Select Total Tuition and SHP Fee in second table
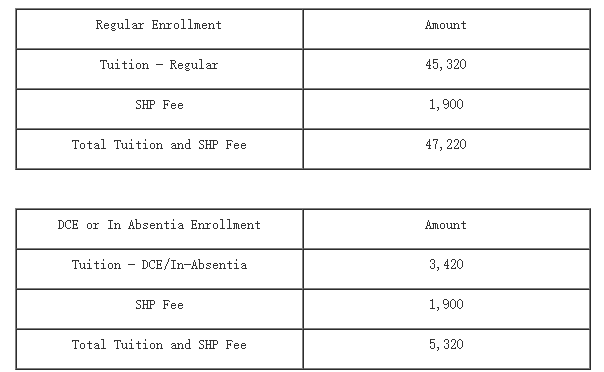604x372 pixels. [159, 349]
